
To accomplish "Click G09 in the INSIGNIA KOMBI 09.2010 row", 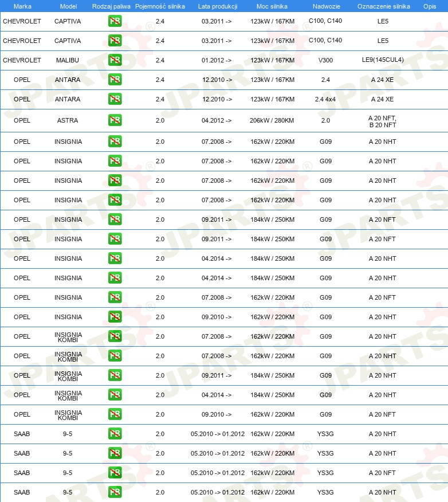I will 326,414.
